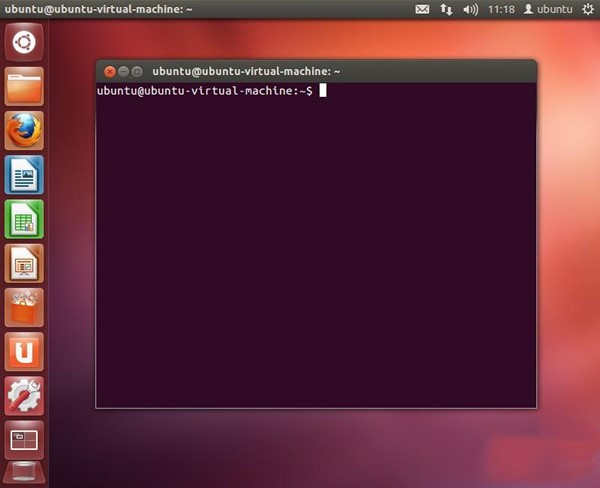The height and width of the screenshot is (488, 600).
Task: Launch LibreOffice Writer from the launcher
Action: click(x=24, y=174)
